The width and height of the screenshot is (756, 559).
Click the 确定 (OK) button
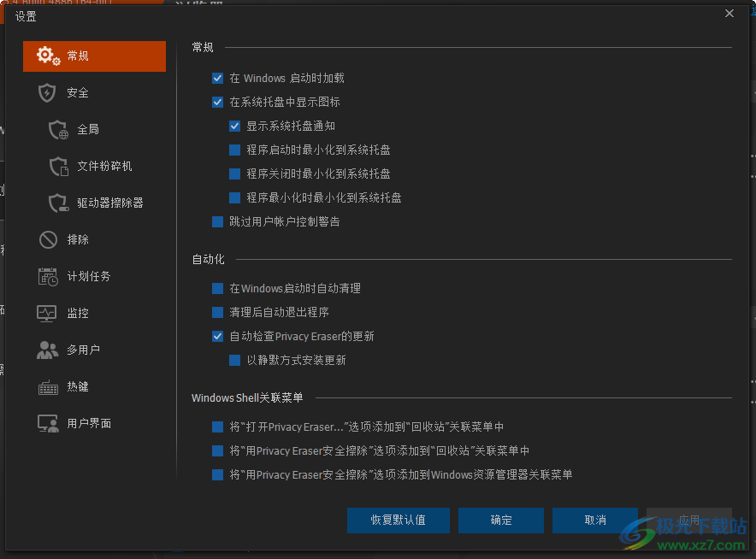[x=500, y=520]
